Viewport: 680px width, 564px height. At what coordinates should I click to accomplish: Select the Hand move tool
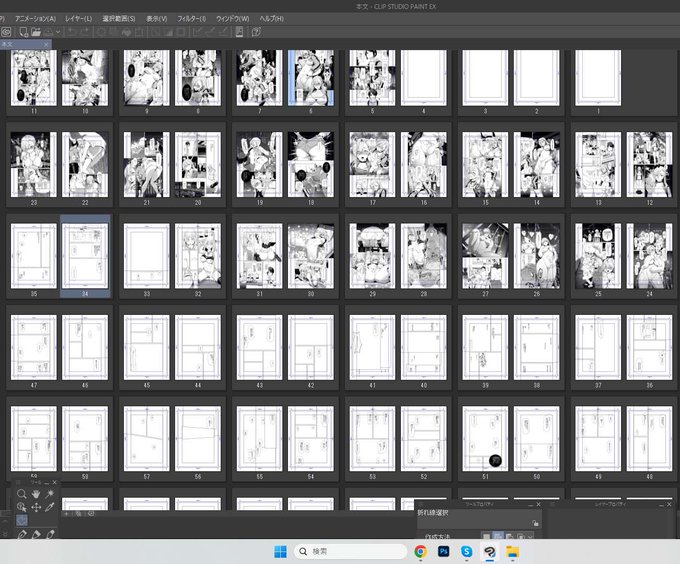coord(36,494)
